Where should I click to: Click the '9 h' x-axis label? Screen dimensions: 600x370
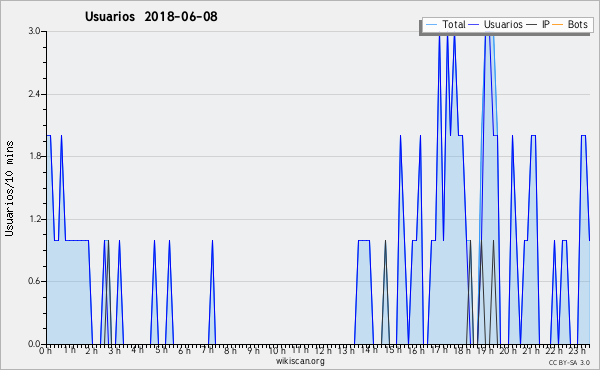tap(253, 351)
